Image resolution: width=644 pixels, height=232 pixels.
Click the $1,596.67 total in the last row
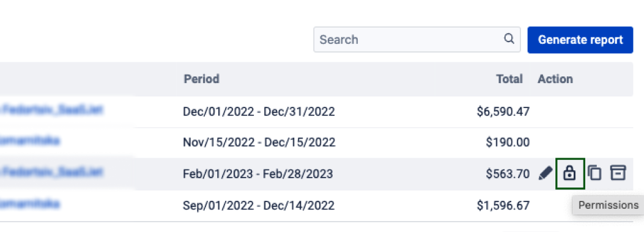(503, 205)
